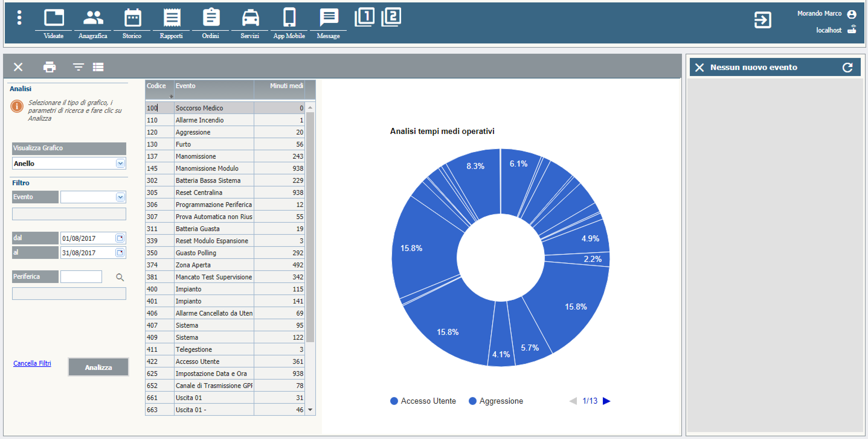Click the Periferica search magnifier
Viewport: 868px width, 439px height.
120,277
